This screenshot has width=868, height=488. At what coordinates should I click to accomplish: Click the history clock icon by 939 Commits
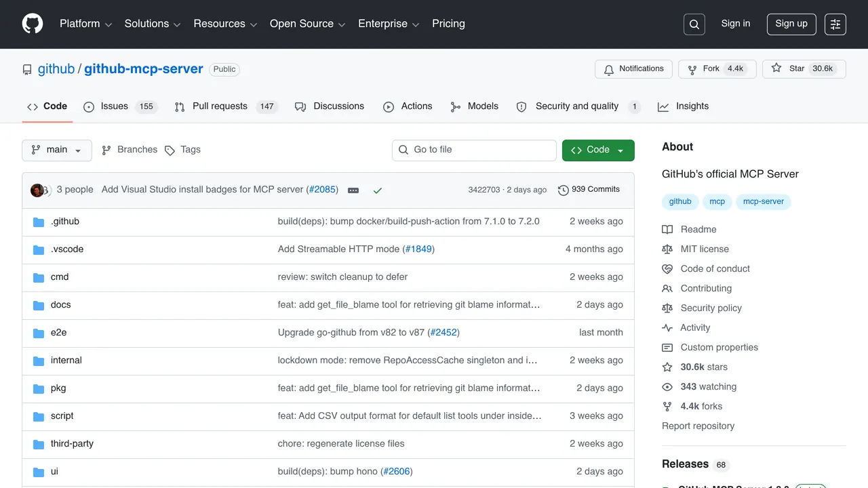point(563,190)
